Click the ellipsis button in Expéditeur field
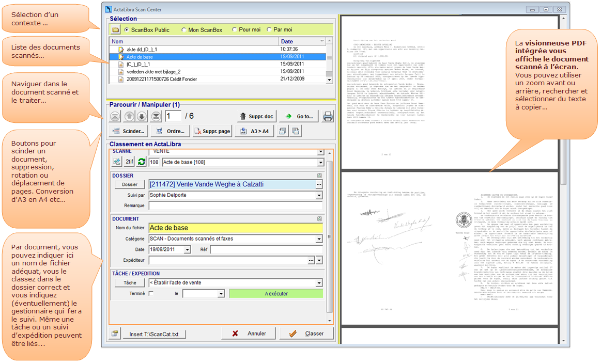The height and width of the screenshot is (364, 601). (x=311, y=260)
